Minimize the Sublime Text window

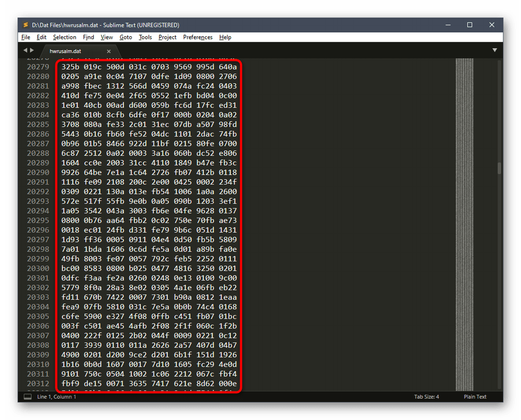[x=445, y=25]
